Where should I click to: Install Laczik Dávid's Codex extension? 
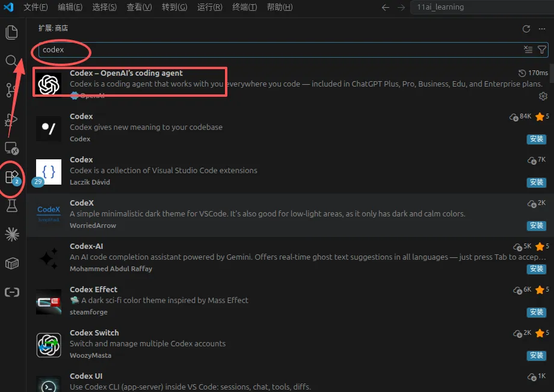(537, 182)
